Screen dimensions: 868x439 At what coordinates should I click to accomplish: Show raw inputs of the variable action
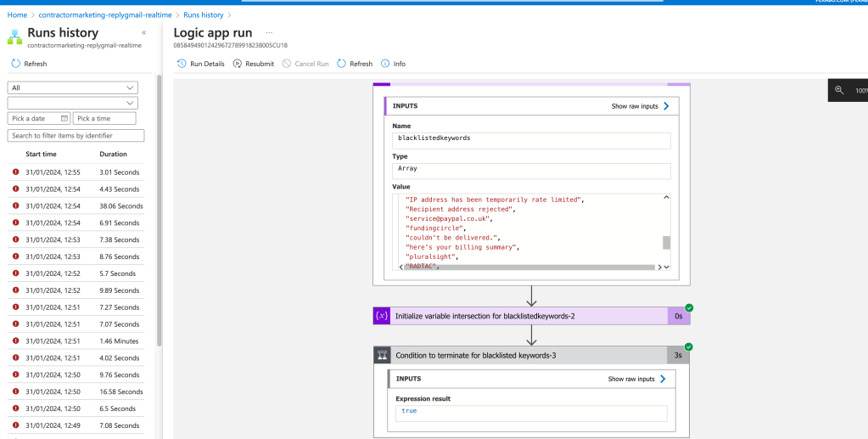pyautogui.click(x=641, y=106)
